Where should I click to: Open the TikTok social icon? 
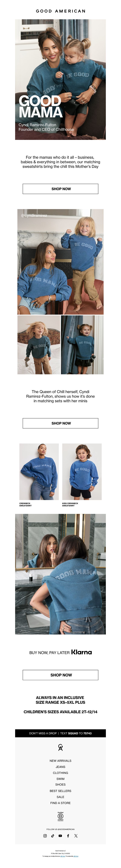(x=53, y=836)
